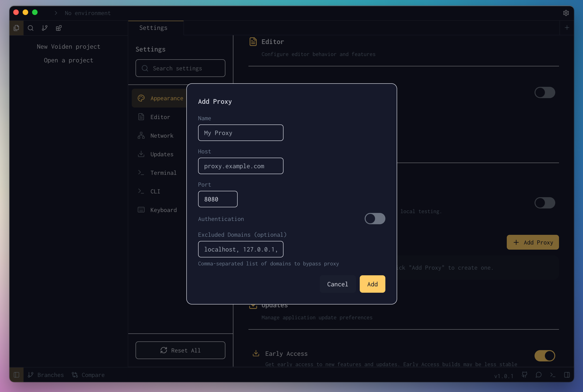Select the Settings tab
The height and width of the screenshot is (392, 583).
(153, 28)
